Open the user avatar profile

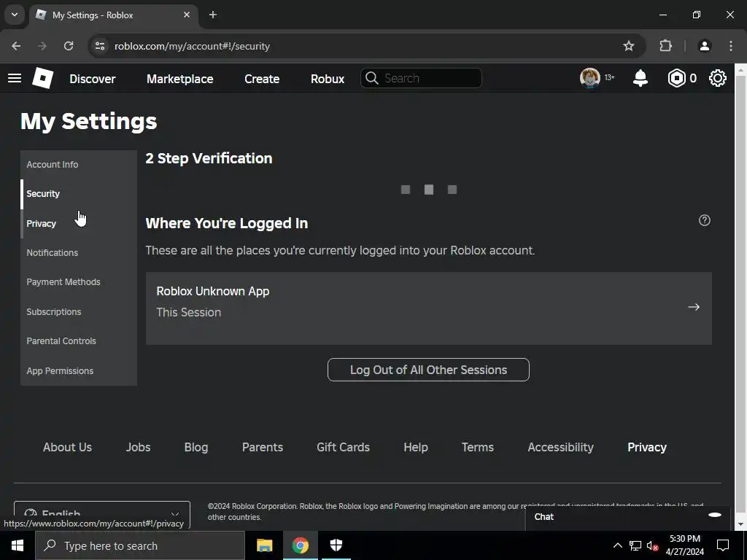pos(589,77)
